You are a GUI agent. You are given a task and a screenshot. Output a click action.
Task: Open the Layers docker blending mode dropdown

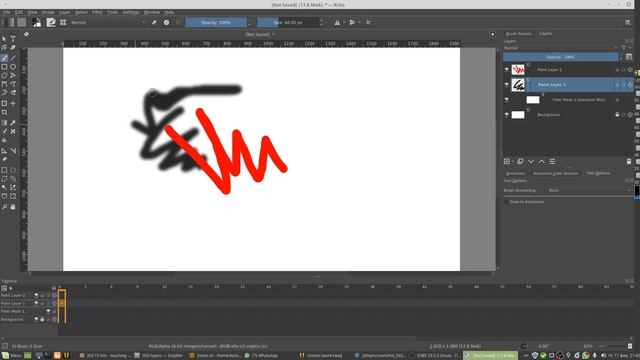click(x=561, y=48)
